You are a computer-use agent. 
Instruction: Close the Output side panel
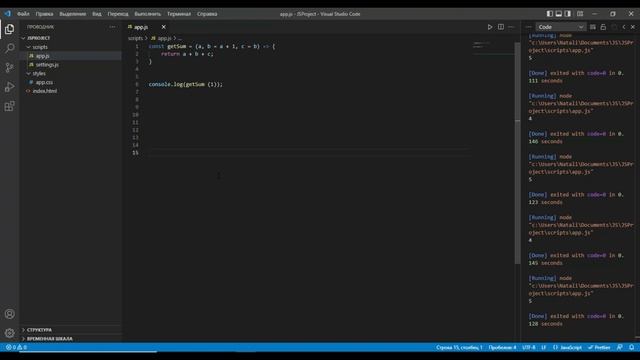coord(633,27)
